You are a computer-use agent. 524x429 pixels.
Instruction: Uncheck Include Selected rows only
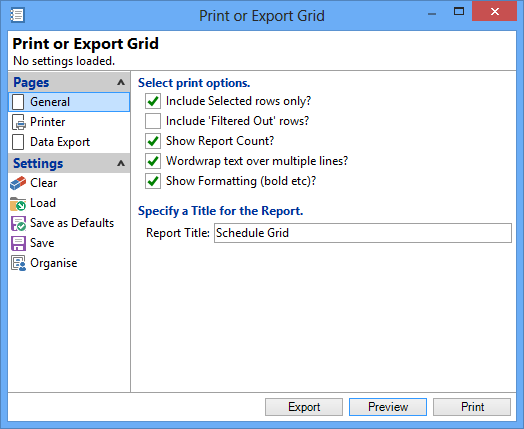(x=153, y=101)
